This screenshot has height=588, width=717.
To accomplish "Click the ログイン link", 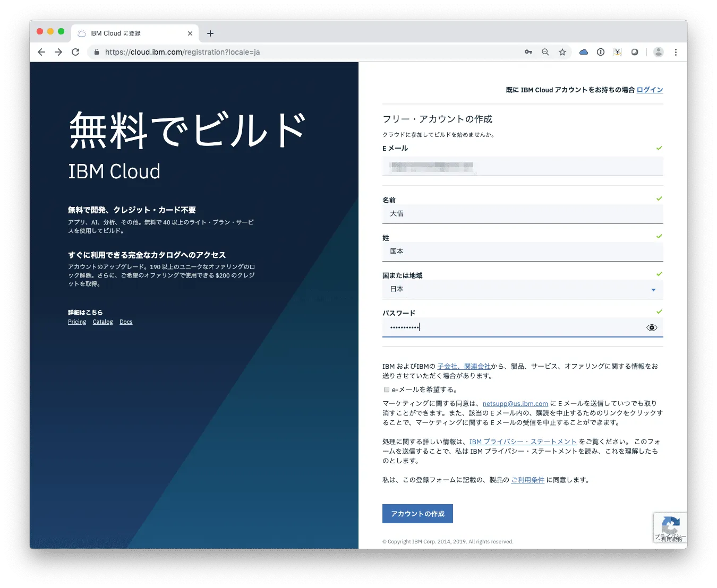I will [x=650, y=90].
